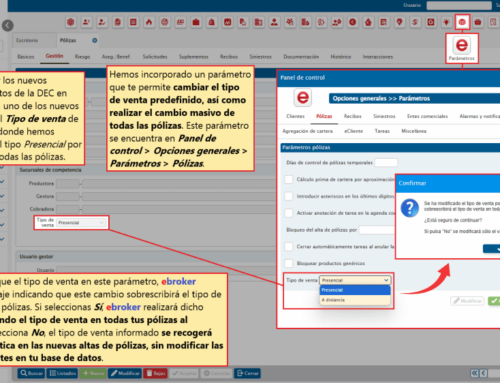The height and width of the screenshot is (383, 500).
Task: Click the first globe-like toolbar icon
Action: pos(71,22)
